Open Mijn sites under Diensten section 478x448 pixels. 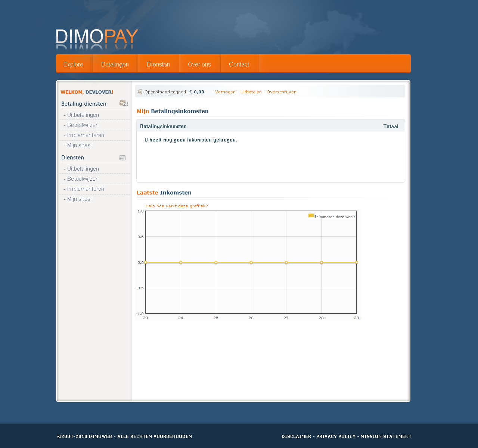(x=78, y=199)
